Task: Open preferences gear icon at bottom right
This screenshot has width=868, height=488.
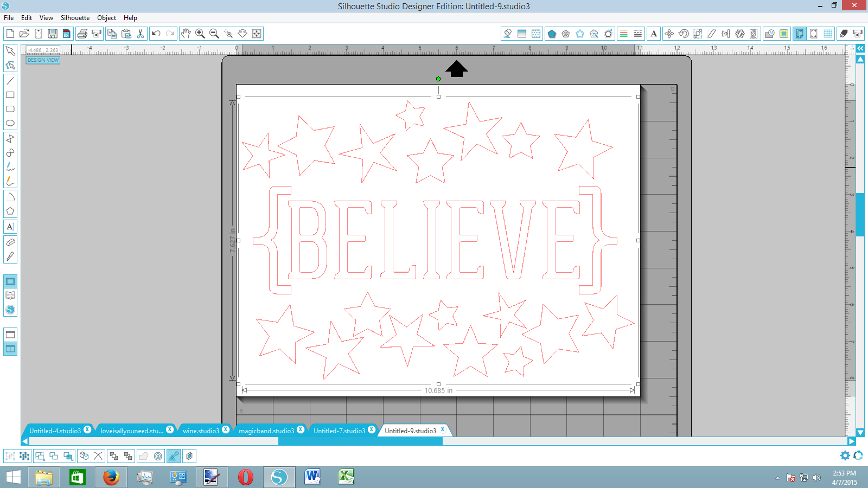Action: click(x=845, y=455)
